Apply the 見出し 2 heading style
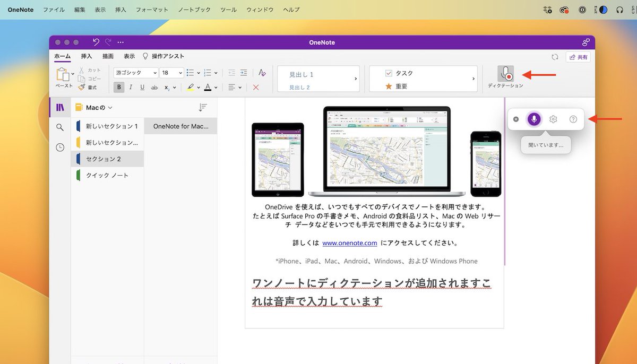Image resolution: width=637 pixels, height=364 pixels. pyautogui.click(x=299, y=88)
